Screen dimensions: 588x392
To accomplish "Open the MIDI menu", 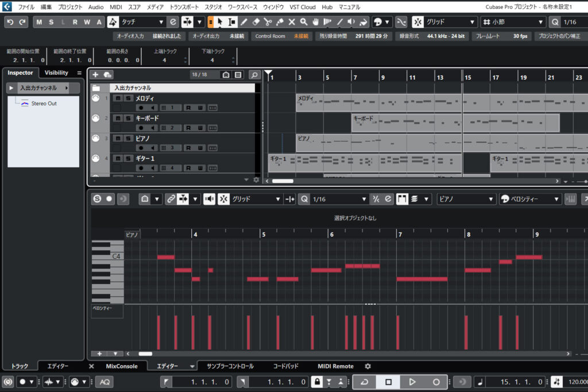I will (x=115, y=7).
